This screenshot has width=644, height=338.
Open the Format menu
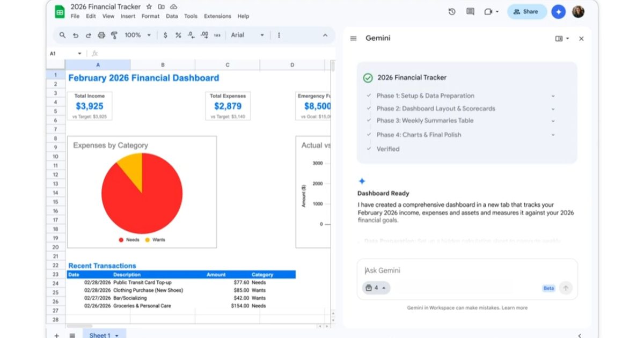click(150, 16)
